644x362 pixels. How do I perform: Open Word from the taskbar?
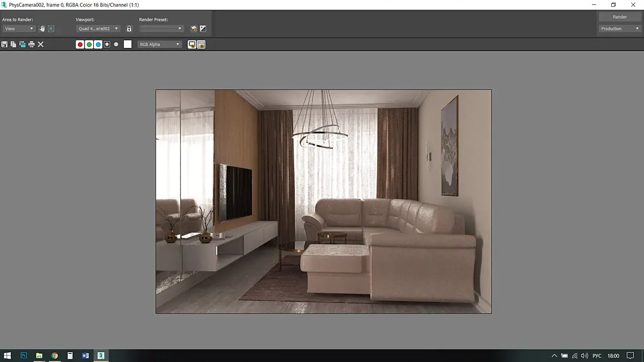pos(86,355)
